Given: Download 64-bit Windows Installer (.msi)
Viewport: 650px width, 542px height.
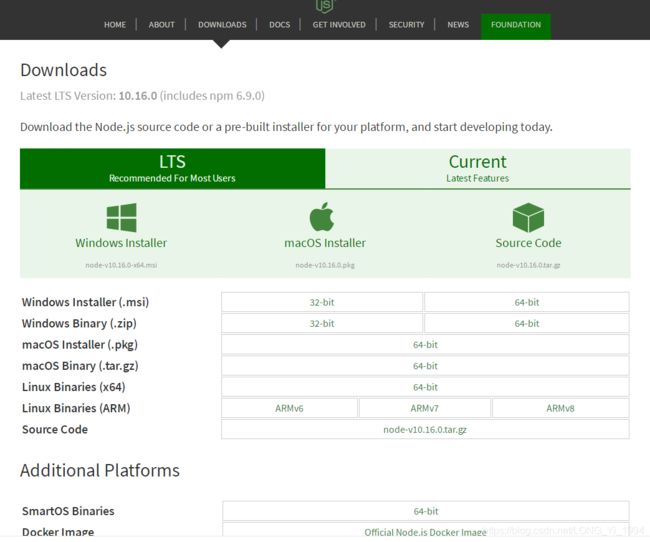Looking at the screenshot, I should [527, 302].
